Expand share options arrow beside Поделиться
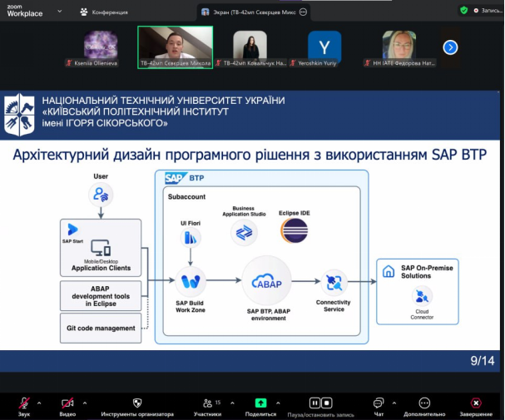The width and height of the screenshot is (505, 420). [x=278, y=403]
